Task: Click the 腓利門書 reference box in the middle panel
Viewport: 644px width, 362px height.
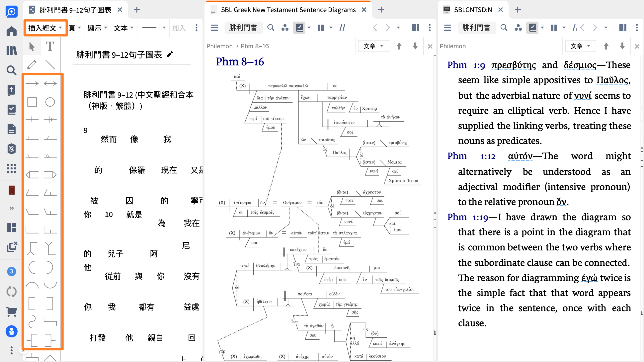Action: 243,27
